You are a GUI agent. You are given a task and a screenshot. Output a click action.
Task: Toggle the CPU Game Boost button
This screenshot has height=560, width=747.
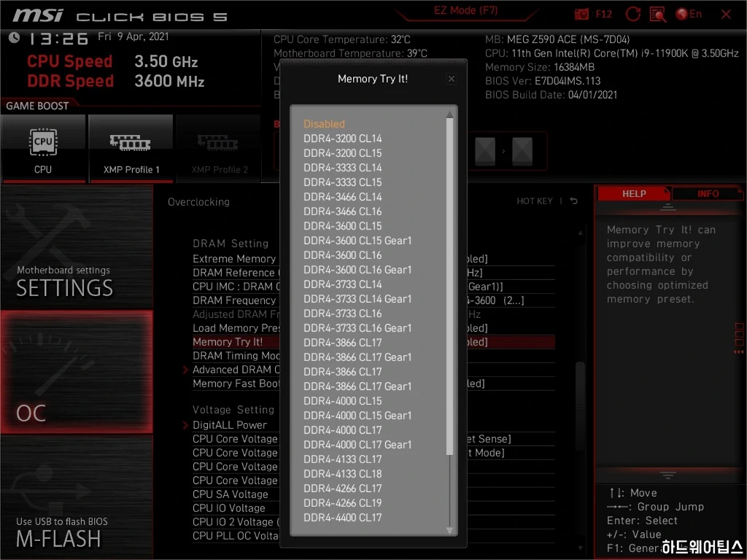(43, 149)
